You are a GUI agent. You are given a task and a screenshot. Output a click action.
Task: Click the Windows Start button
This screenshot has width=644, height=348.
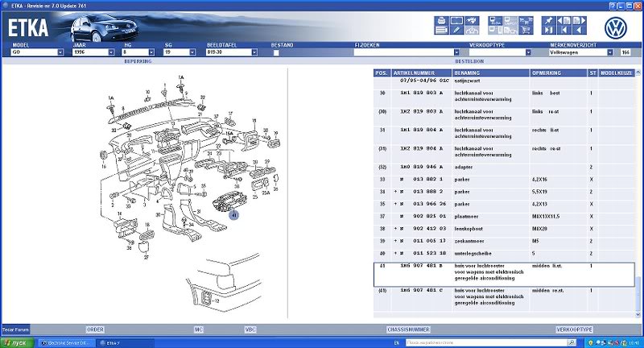point(16,342)
